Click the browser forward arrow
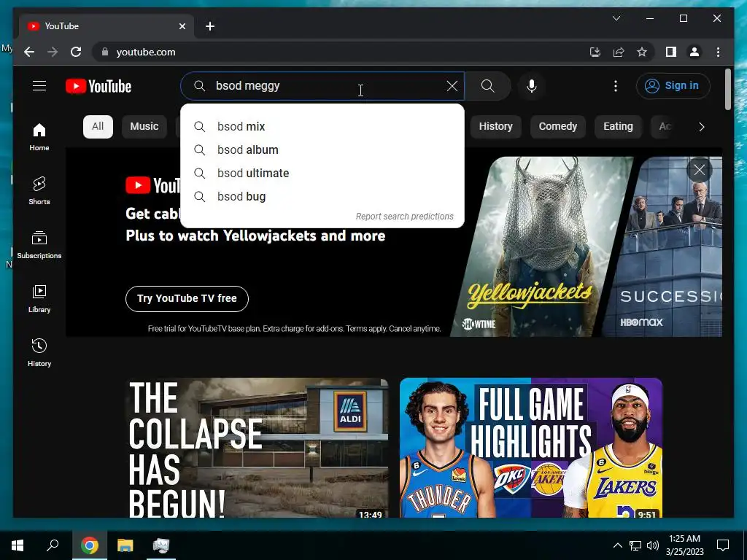This screenshot has width=747, height=560. pyautogui.click(x=53, y=52)
